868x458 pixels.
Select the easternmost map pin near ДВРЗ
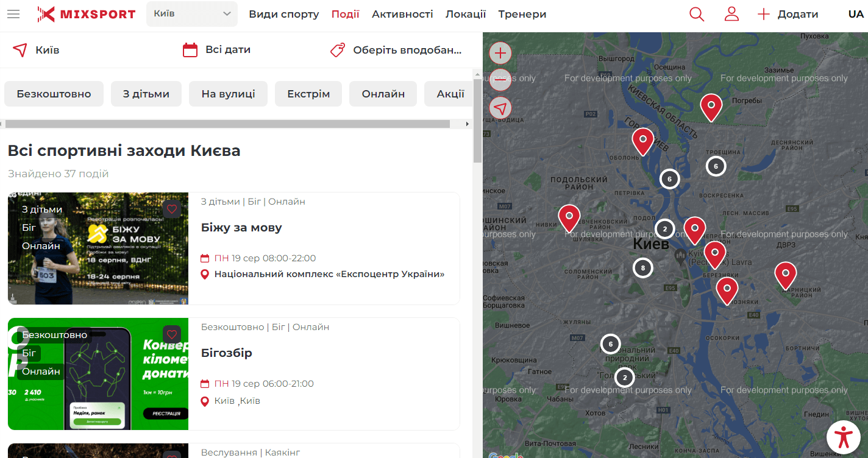coord(786,276)
